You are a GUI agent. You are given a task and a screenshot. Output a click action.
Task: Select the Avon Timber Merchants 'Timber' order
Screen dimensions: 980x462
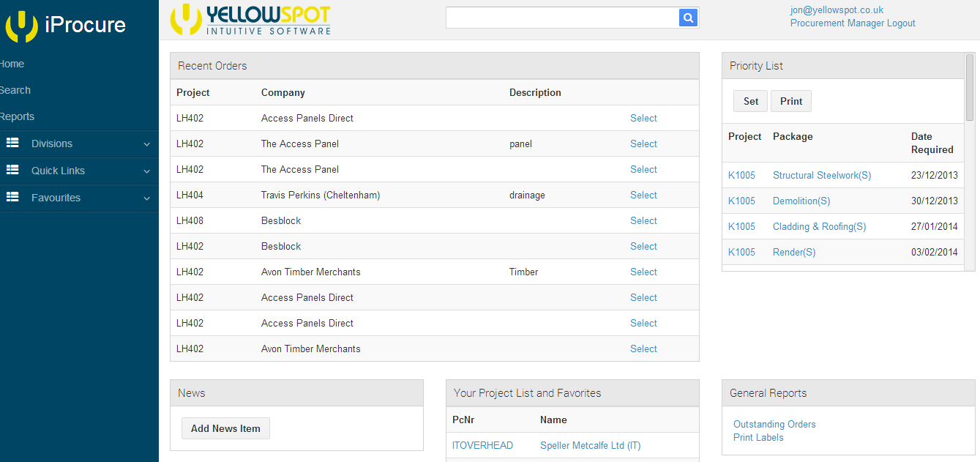click(643, 272)
